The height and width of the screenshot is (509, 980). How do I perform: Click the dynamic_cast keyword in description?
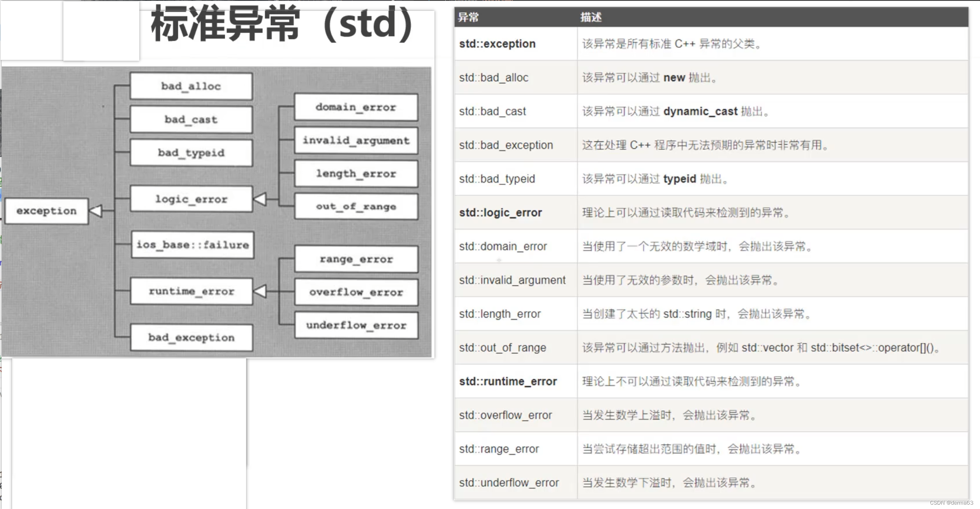point(700,112)
